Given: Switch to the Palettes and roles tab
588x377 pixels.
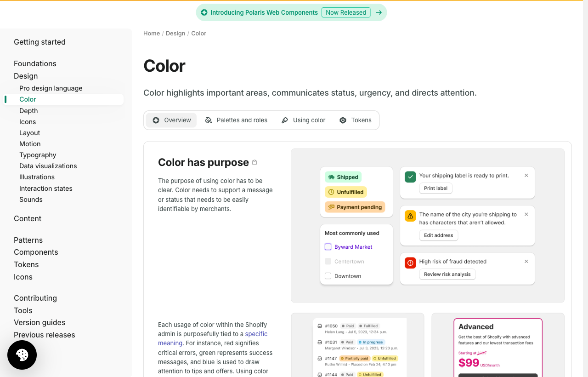Looking at the screenshot, I should tap(236, 120).
